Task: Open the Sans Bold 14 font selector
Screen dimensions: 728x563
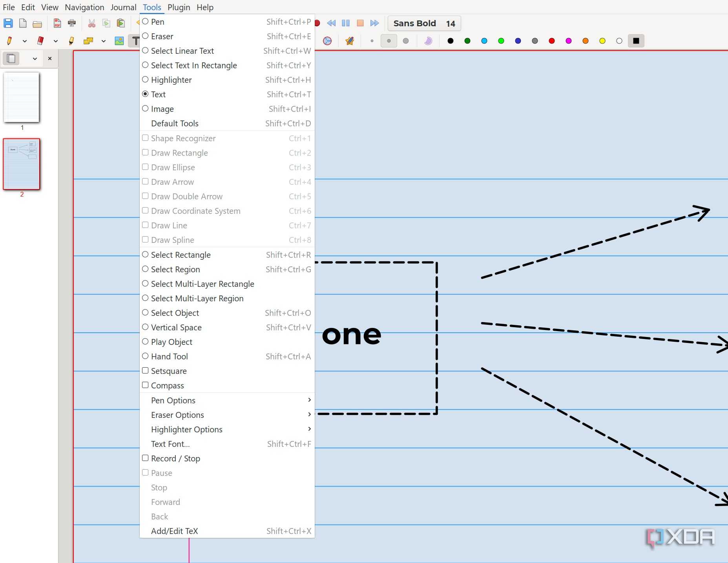Action: point(424,24)
